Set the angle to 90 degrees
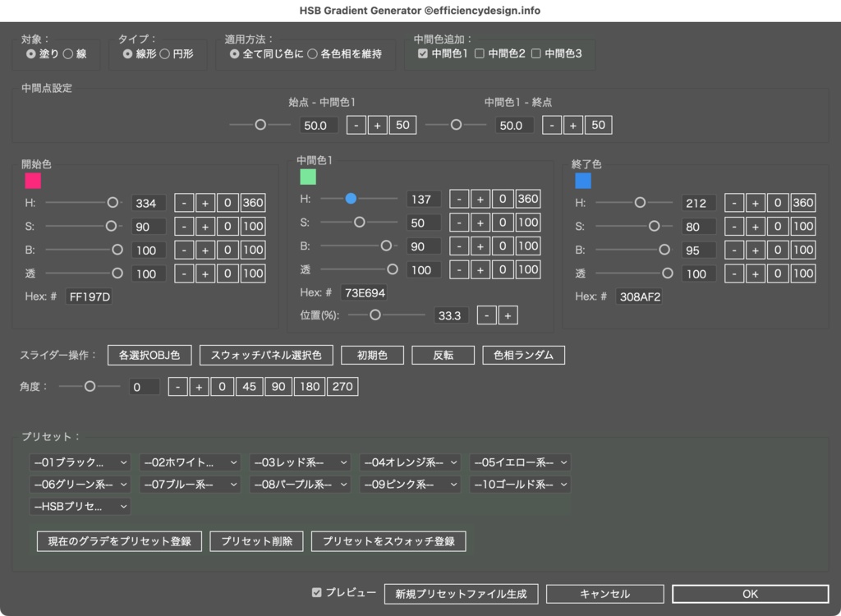The image size is (841, 616). (278, 386)
